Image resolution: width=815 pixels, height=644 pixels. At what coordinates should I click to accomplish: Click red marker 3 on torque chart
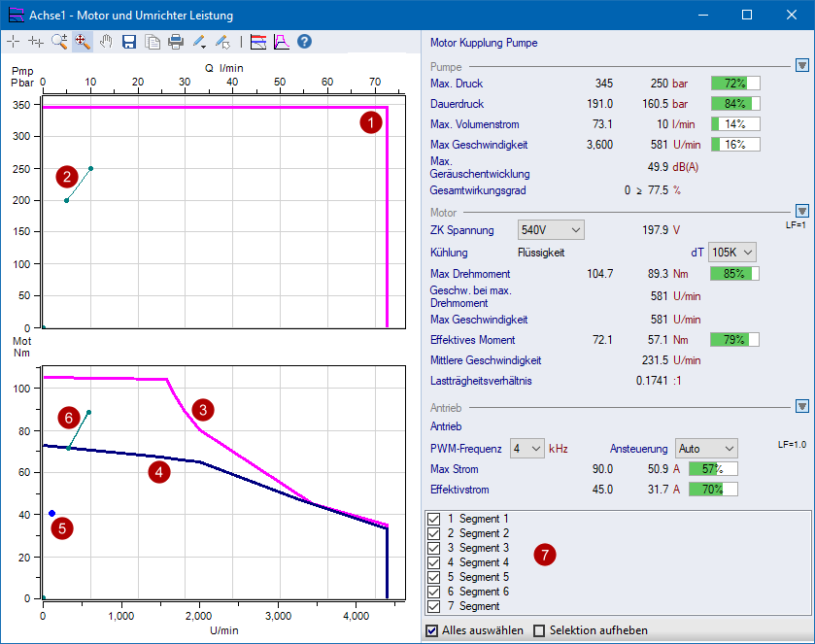tap(202, 409)
